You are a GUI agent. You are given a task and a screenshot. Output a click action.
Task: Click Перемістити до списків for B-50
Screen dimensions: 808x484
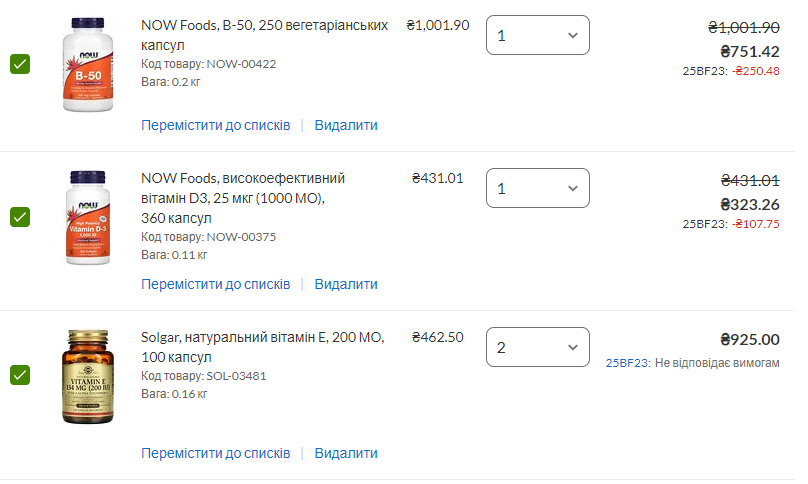[x=216, y=125]
